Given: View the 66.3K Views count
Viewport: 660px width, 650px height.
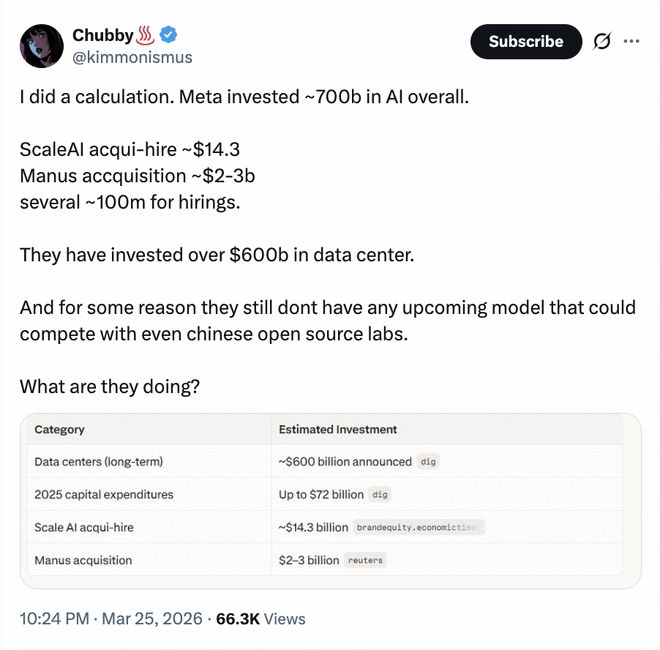Looking at the screenshot, I should (x=260, y=619).
